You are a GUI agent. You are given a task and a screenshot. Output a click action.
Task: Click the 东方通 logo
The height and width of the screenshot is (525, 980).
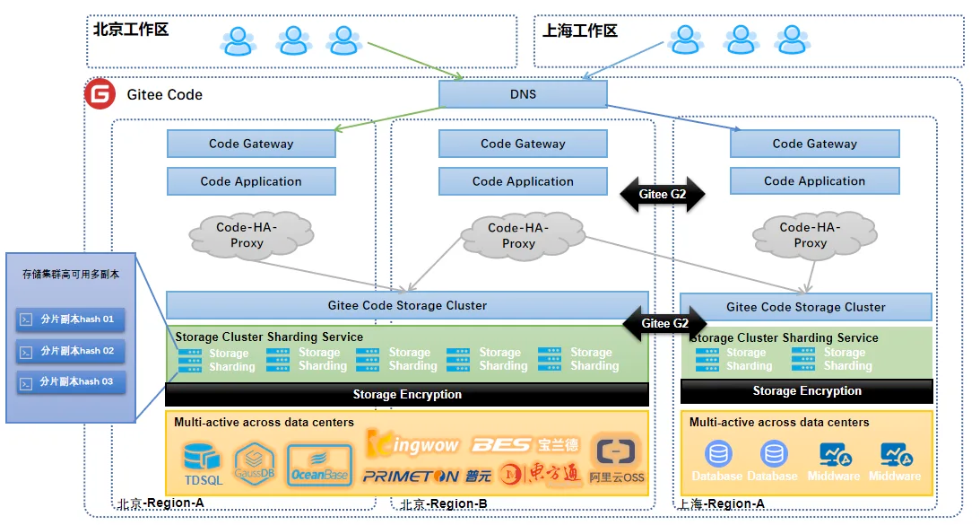coord(541,475)
